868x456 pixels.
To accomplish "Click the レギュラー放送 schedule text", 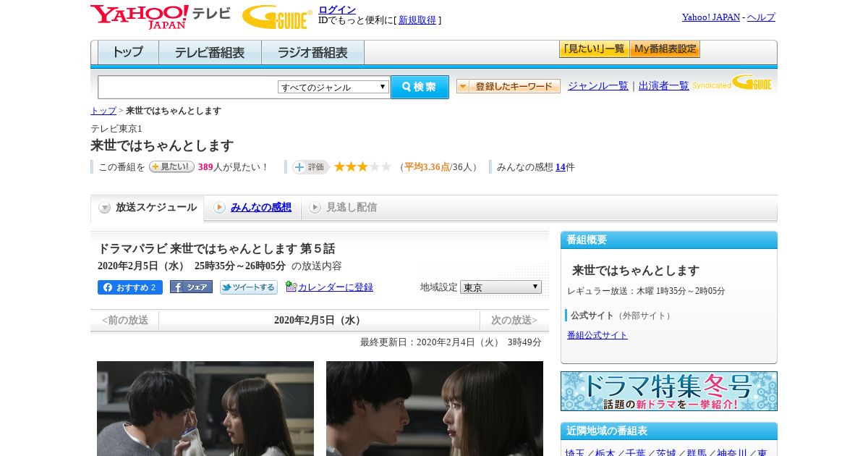I will pos(646,291).
